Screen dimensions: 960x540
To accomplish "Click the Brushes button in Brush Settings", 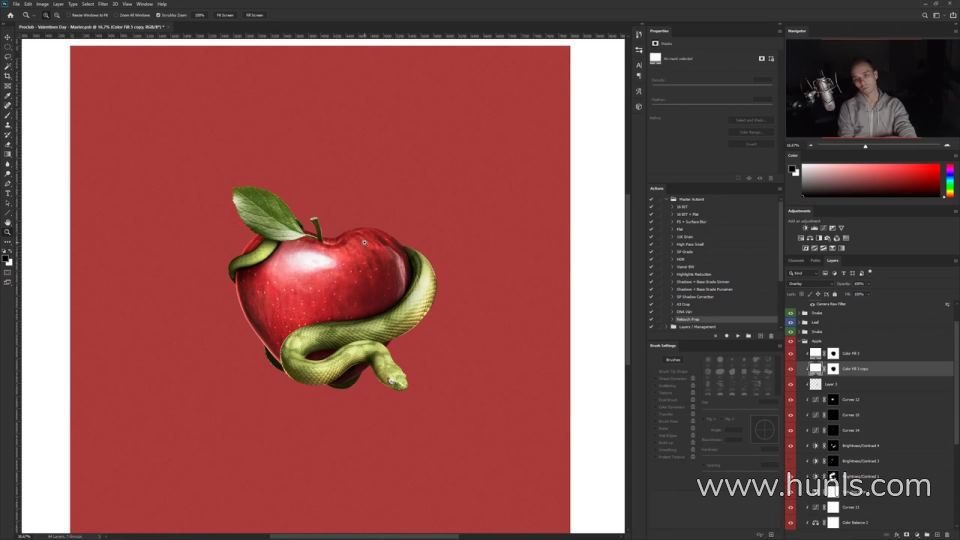I will point(673,360).
